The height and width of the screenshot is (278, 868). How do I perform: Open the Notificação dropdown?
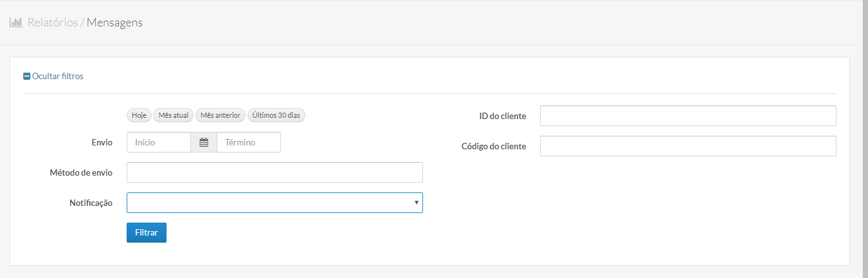[275, 203]
